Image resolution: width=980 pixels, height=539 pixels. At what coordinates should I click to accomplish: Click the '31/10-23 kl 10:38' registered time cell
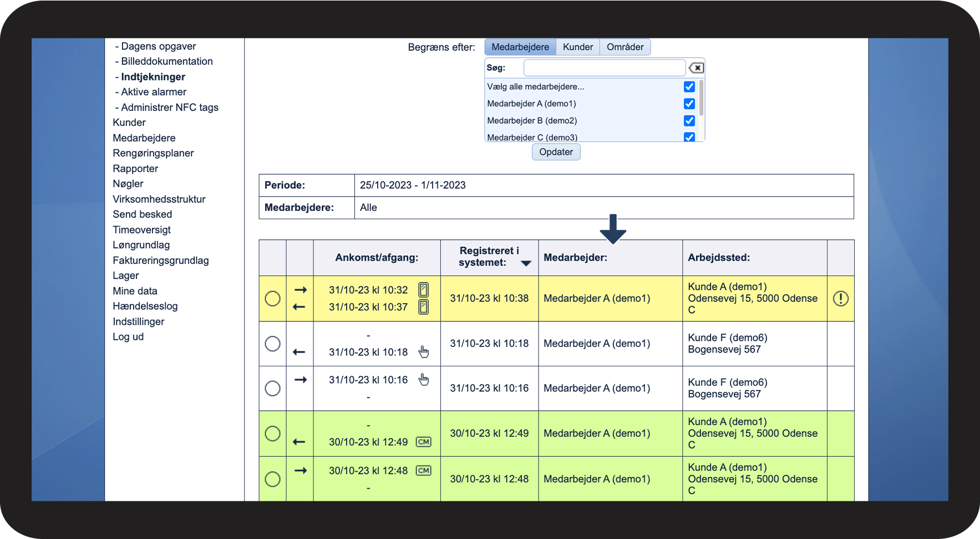coord(489,299)
